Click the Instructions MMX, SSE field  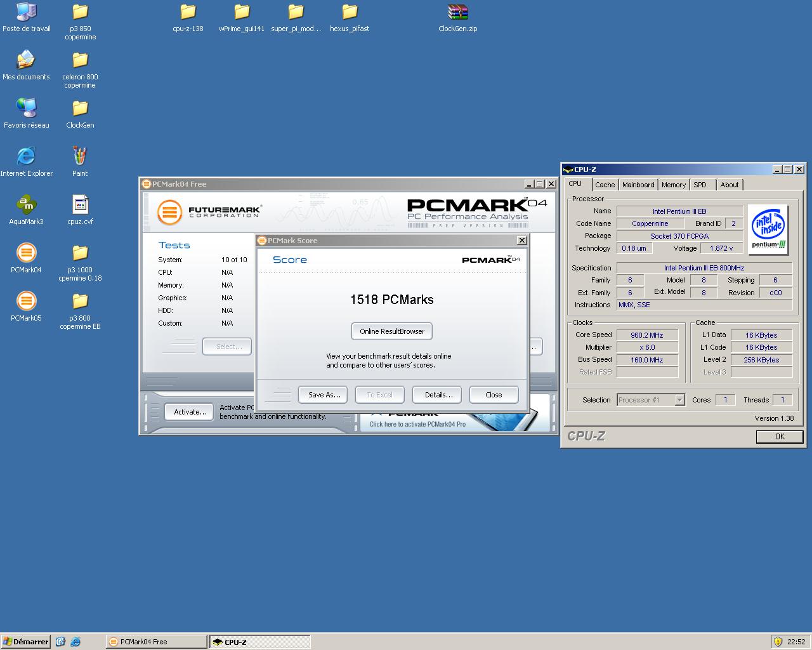click(x=704, y=305)
